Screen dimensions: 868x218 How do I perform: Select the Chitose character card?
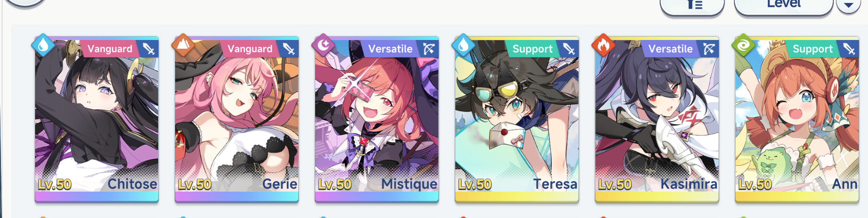[x=97, y=119]
